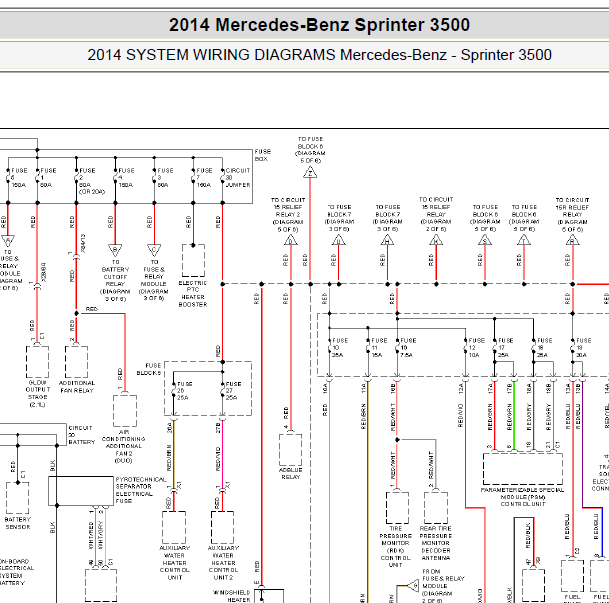Select the 'FUSE 17 25A' label
Viewport: 609px width, 603px height.
[x=506, y=348]
